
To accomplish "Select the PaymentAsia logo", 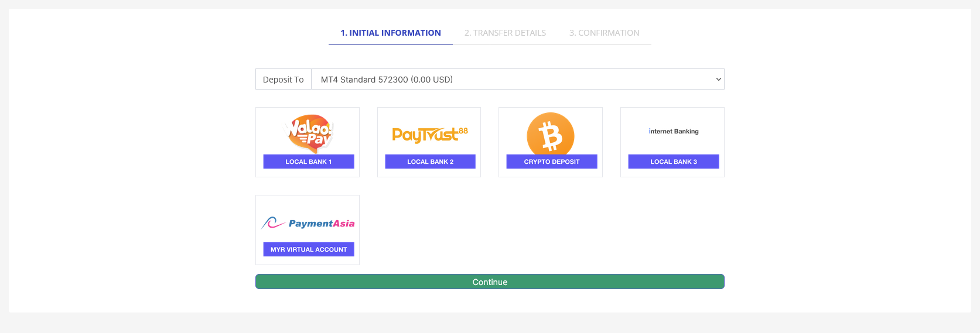I will pyautogui.click(x=308, y=223).
